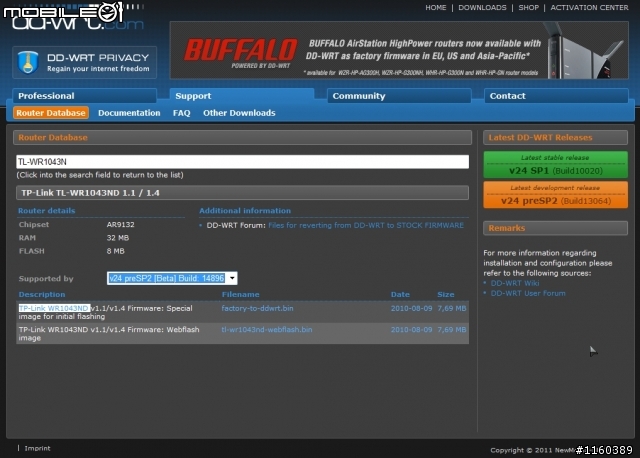This screenshot has width=640, height=458.
Task: Open the DD-WRT User Forum link
Action: 528,293
